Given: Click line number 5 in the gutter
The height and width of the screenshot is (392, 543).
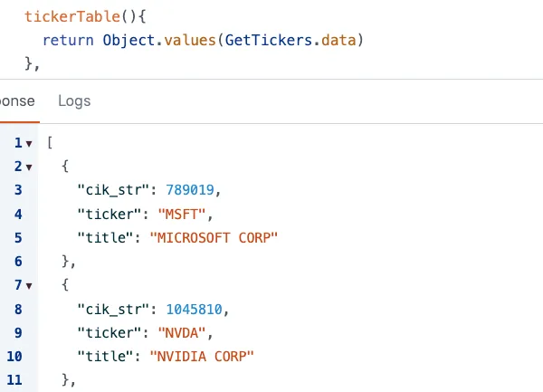Looking at the screenshot, I should pyautogui.click(x=18, y=238).
